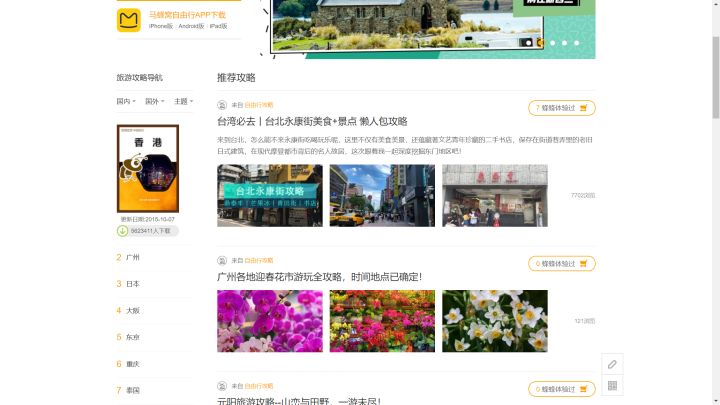
Task: Open the 鼎泰丰 storefront photo
Action: pos(495,196)
